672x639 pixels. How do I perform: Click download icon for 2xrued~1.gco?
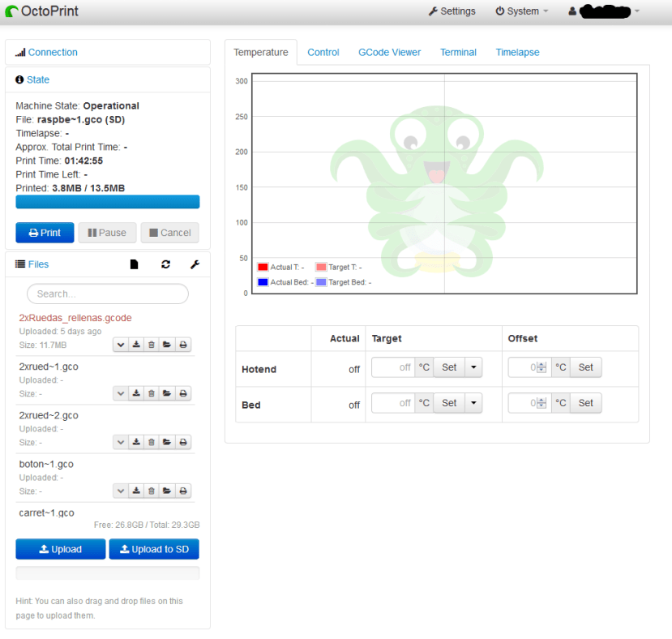click(136, 393)
